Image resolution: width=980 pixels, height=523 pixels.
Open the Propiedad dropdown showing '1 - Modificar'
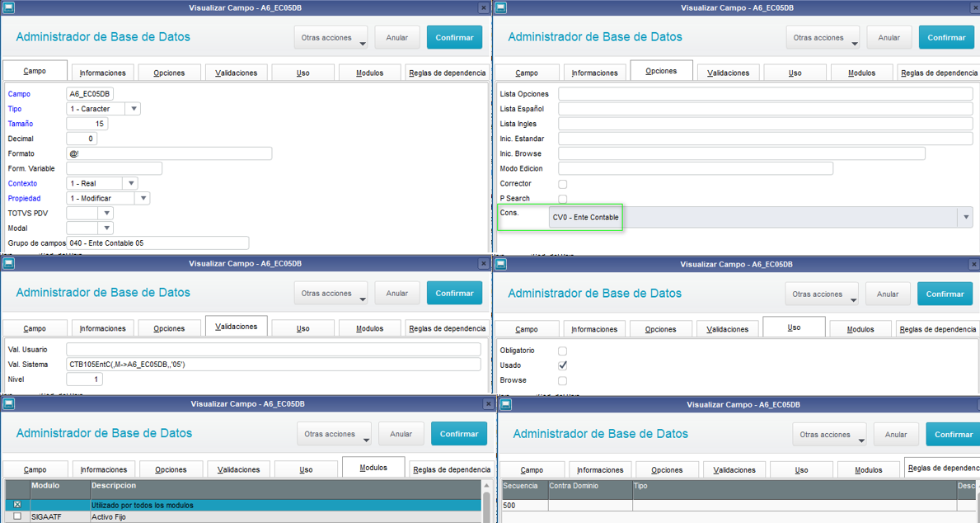pyautogui.click(x=143, y=198)
